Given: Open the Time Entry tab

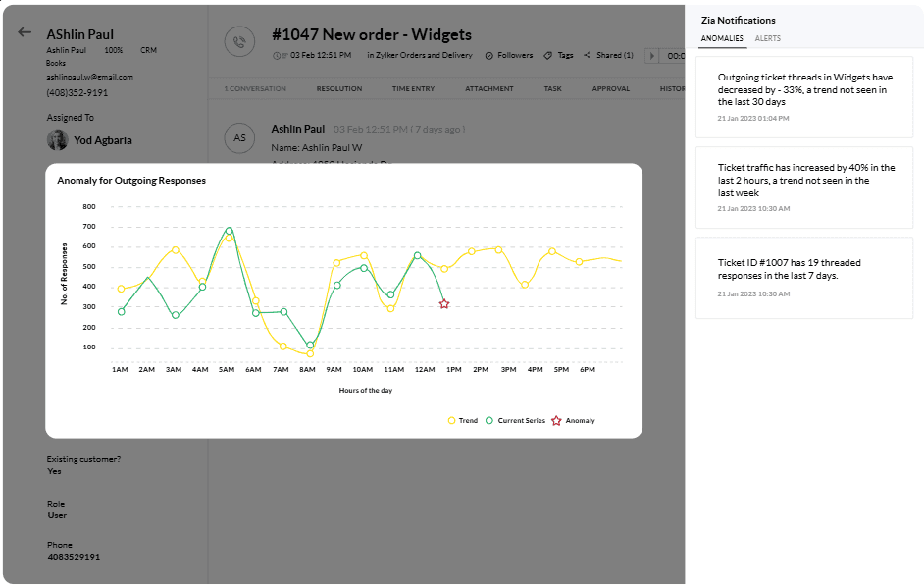Looking at the screenshot, I should click(413, 89).
